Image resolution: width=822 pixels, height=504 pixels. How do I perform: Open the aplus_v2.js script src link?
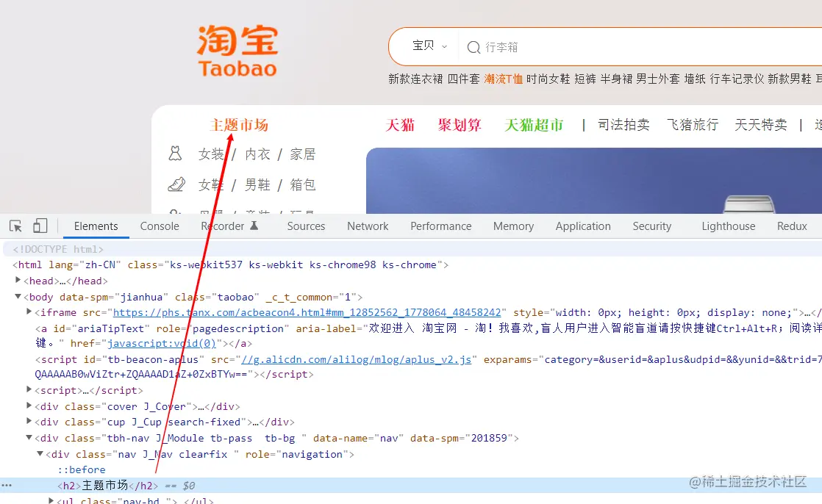pyautogui.click(x=356, y=359)
